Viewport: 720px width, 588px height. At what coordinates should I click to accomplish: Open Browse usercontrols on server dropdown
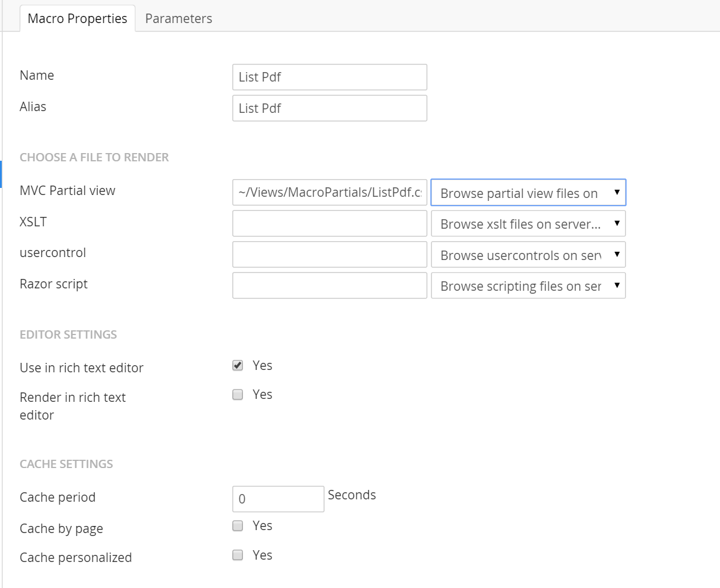(528, 255)
